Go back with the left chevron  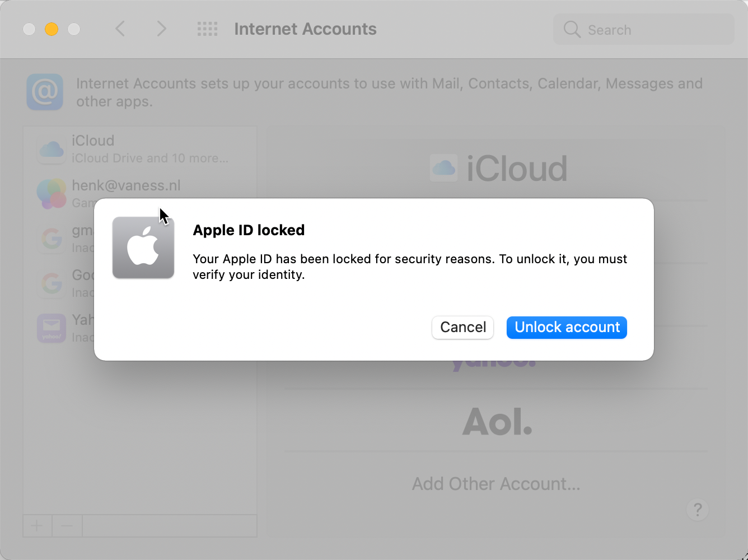(x=120, y=29)
